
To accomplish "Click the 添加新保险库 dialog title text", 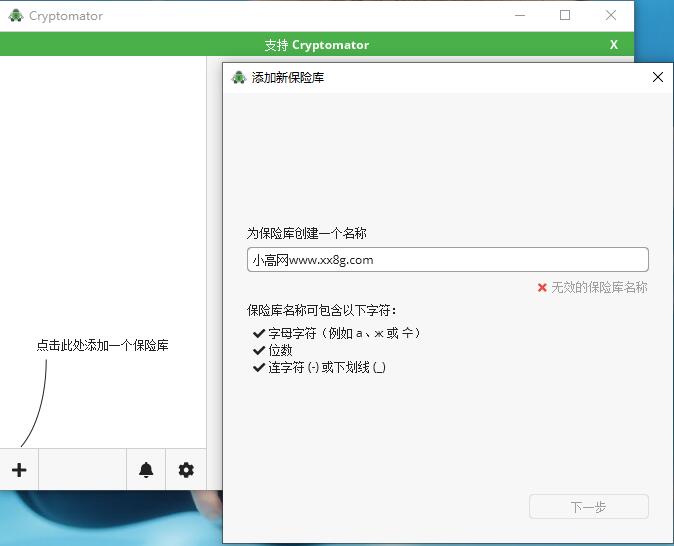I will point(288,77).
